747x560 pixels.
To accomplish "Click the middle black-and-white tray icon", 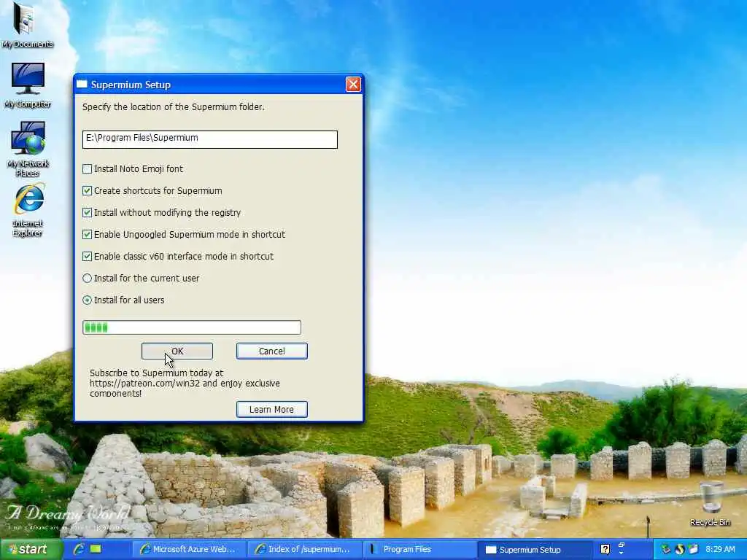I will tap(680, 550).
